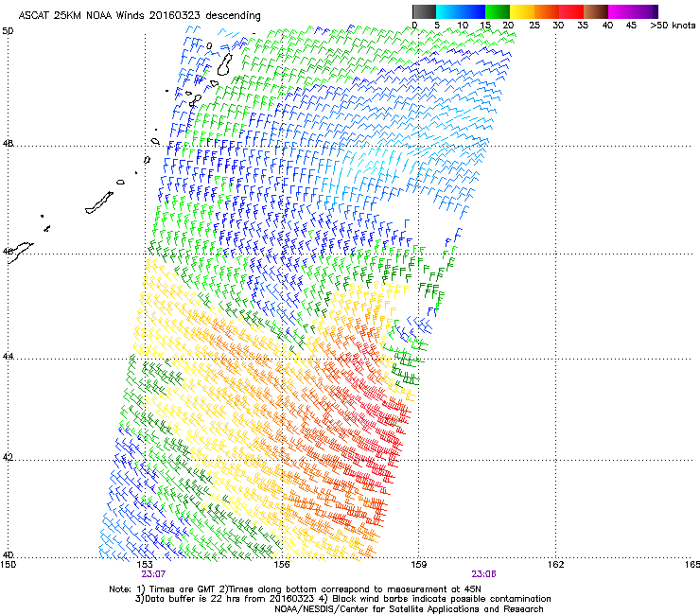Image resolution: width=700 pixels, height=615 pixels.
Task: Click the longitude label '159'
Action: (x=418, y=565)
